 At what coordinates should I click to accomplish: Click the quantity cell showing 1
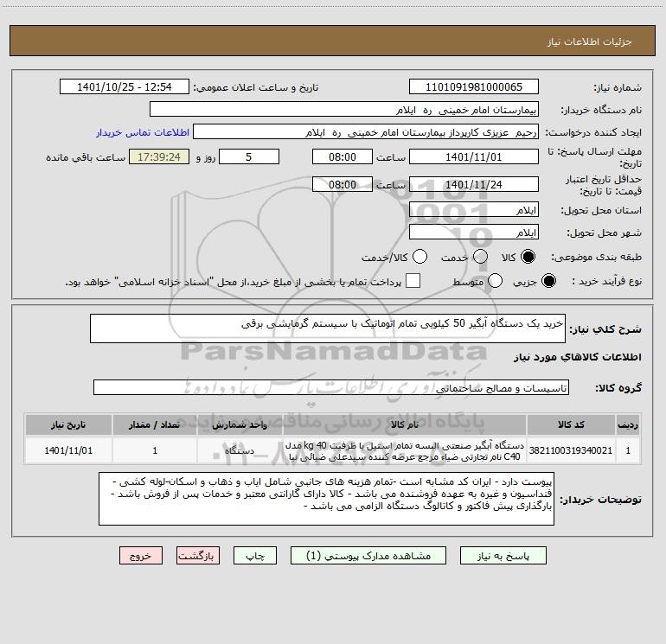[x=155, y=450]
